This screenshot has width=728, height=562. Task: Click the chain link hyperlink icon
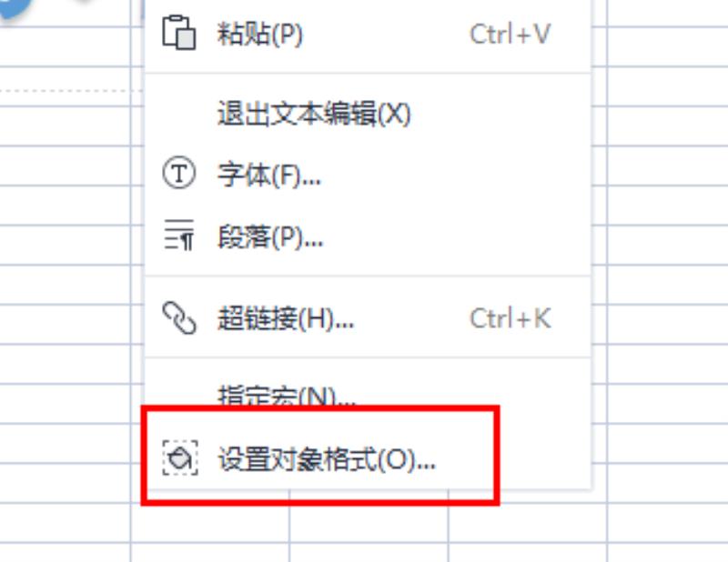pos(179,318)
